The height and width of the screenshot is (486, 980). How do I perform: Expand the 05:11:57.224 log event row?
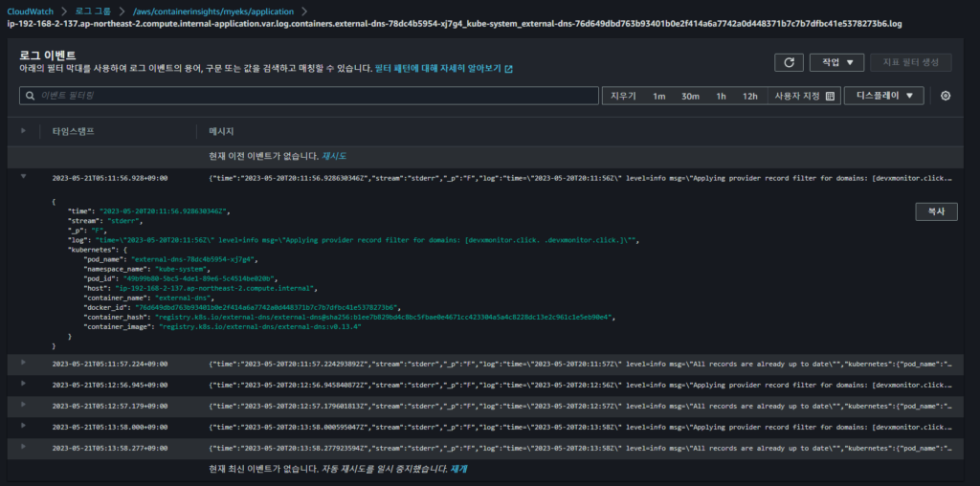coord(24,363)
